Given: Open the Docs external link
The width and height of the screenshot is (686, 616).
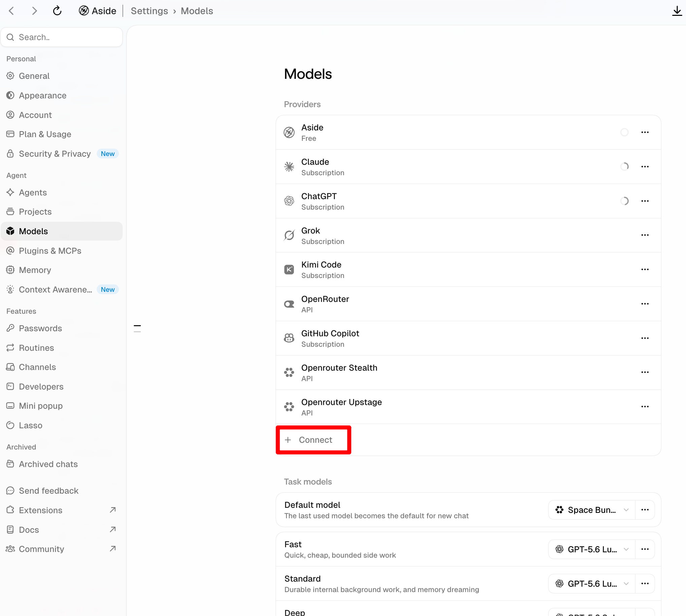Looking at the screenshot, I should click(x=62, y=530).
